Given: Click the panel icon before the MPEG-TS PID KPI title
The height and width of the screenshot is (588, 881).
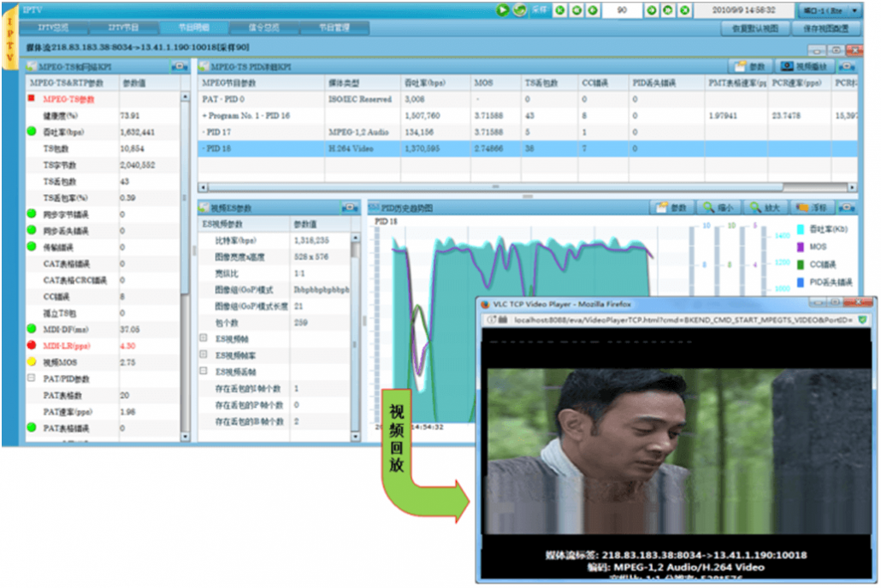Looking at the screenshot, I should [x=204, y=67].
